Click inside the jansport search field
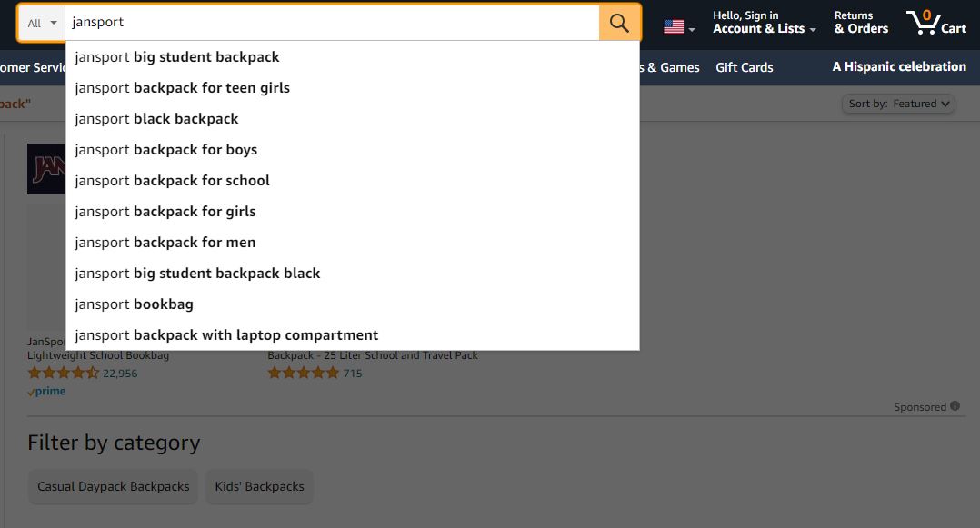Image resolution: width=980 pixels, height=528 pixels. point(332,23)
